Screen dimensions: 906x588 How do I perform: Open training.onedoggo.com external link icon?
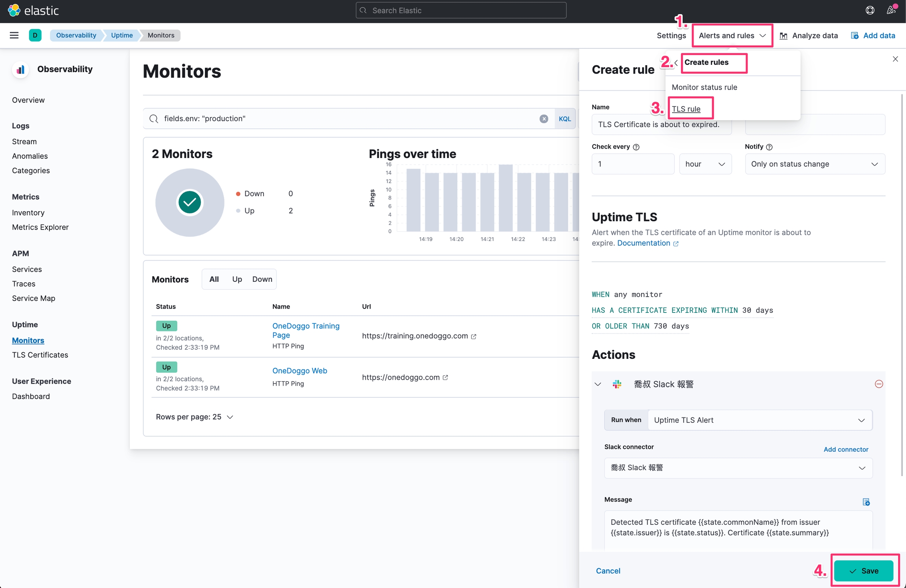click(474, 336)
